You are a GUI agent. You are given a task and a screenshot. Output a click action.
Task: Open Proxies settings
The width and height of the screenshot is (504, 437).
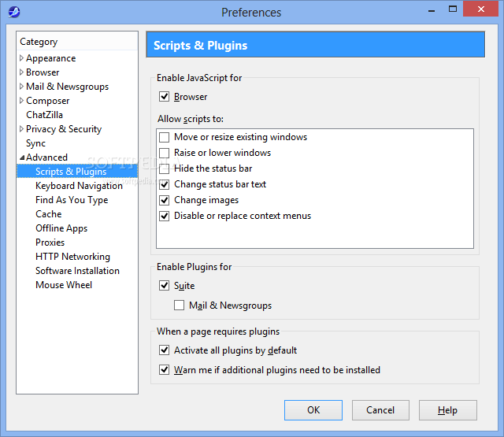pos(50,243)
